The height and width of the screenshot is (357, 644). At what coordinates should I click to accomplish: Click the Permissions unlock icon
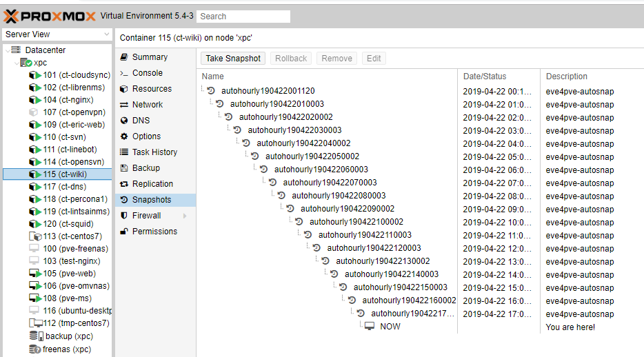(x=124, y=232)
